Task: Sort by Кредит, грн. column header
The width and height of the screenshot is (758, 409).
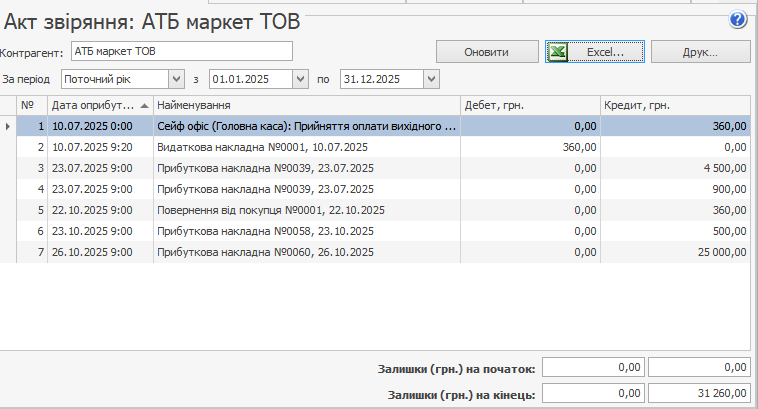Action: click(x=674, y=105)
